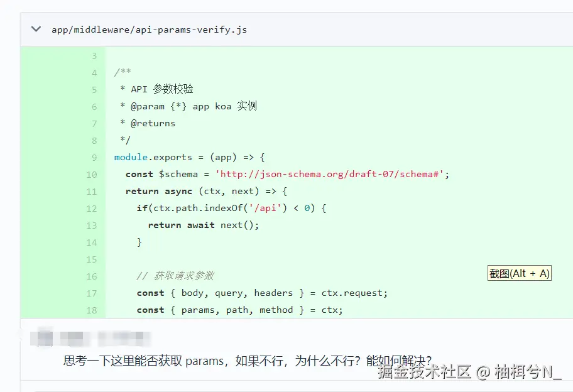This screenshot has width=573, height=392.
Task: Click the '// 获取请求参数' comment
Action: [x=175, y=276]
